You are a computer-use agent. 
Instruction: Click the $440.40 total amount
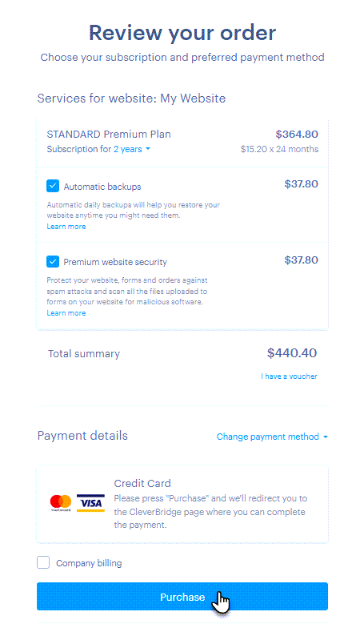(x=292, y=353)
